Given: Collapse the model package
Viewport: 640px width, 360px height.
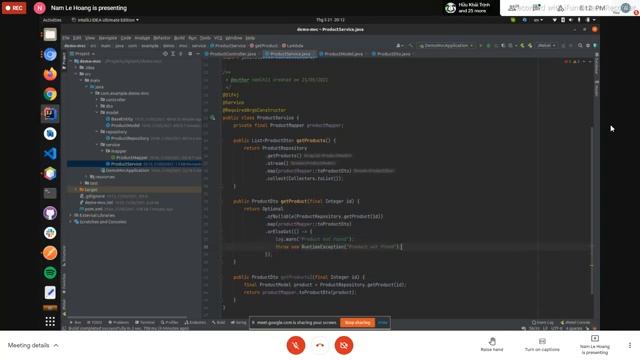Looking at the screenshot, I should [98, 113].
